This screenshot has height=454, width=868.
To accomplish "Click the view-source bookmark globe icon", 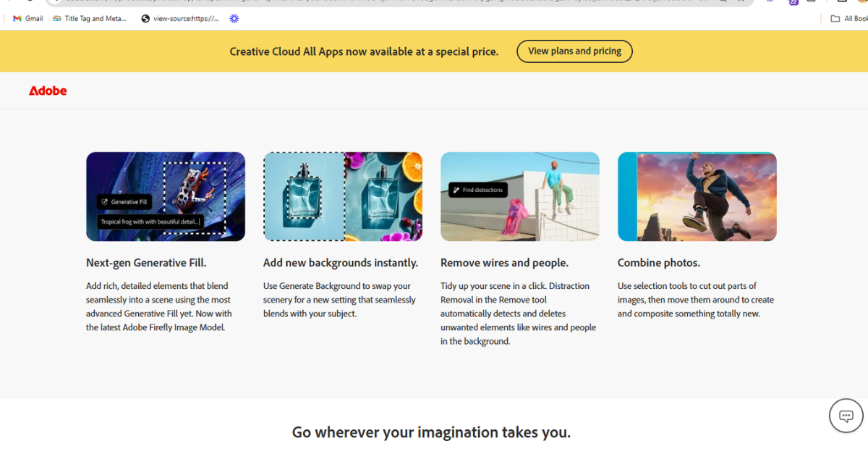I will click(145, 19).
